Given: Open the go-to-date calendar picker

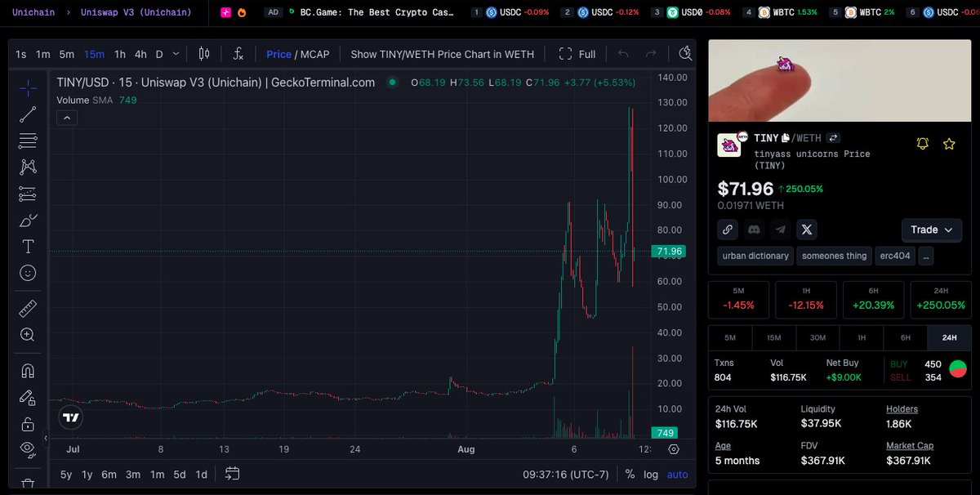Looking at the screenshot, I should [232, 474].
